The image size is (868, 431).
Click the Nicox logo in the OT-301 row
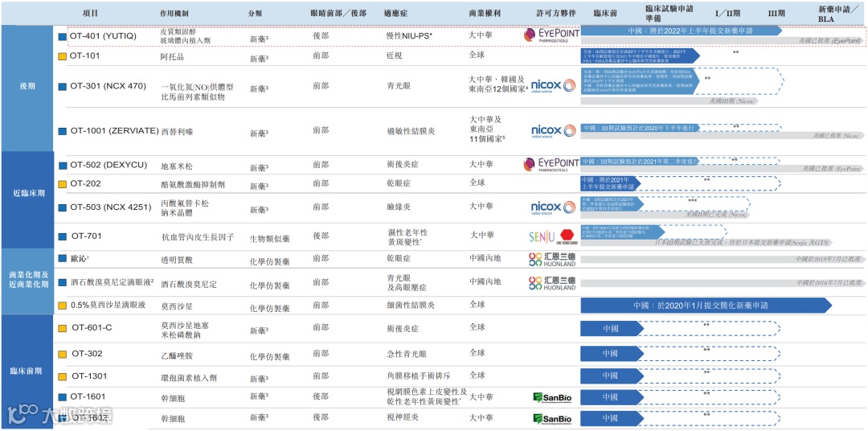click(x=554, y=86)
